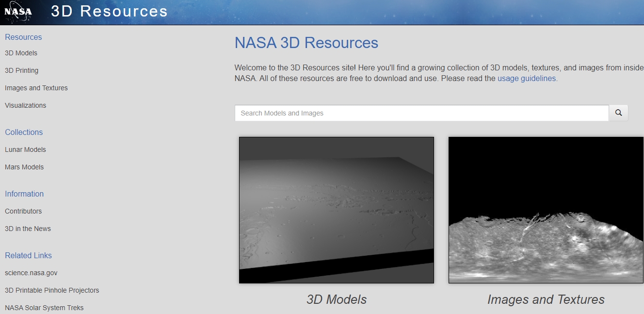Click the Collections section heading
The height and width of the screenshot is (314, 644).
click(x=24, y=132)
